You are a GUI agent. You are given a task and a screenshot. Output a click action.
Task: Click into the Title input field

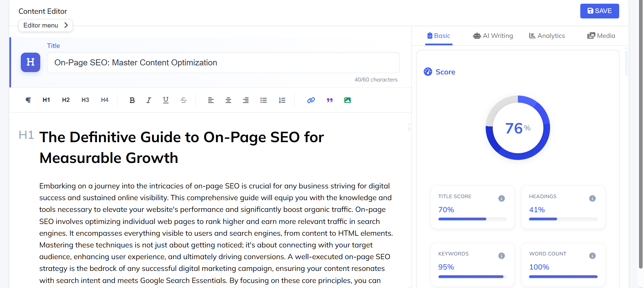coord(223,63)
